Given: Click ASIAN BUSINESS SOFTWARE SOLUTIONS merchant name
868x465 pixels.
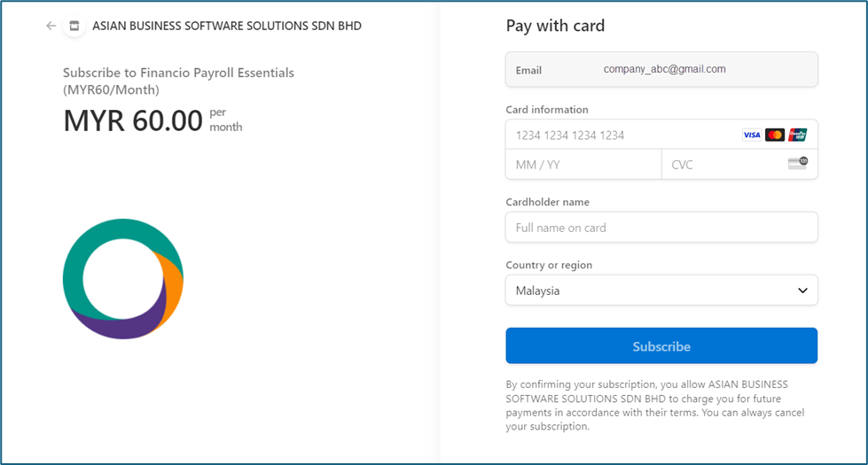Looking at the screenshot, I should click(x=227, y=26).
